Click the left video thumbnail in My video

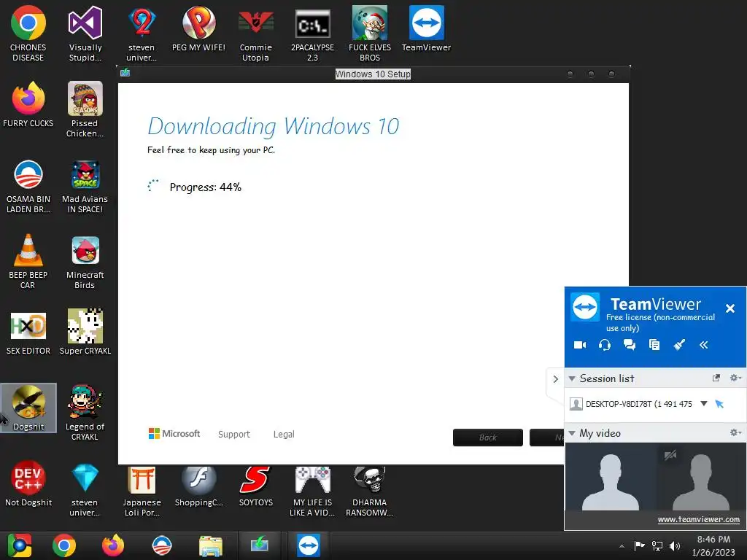(611, 477)
